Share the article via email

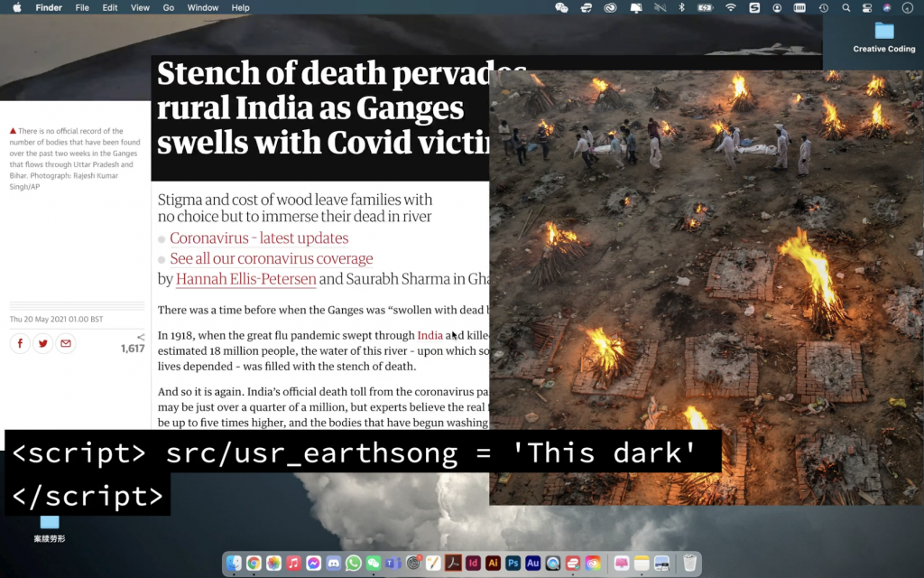point(66,343)
